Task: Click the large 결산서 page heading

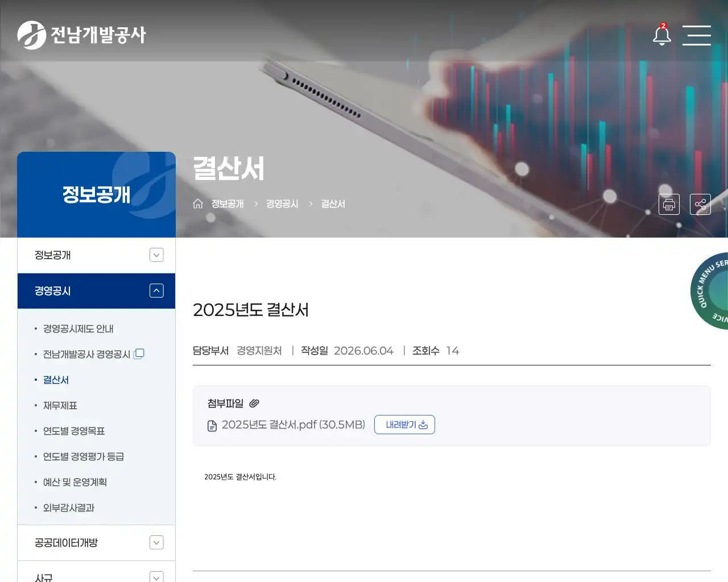Action: click(229, 169)
